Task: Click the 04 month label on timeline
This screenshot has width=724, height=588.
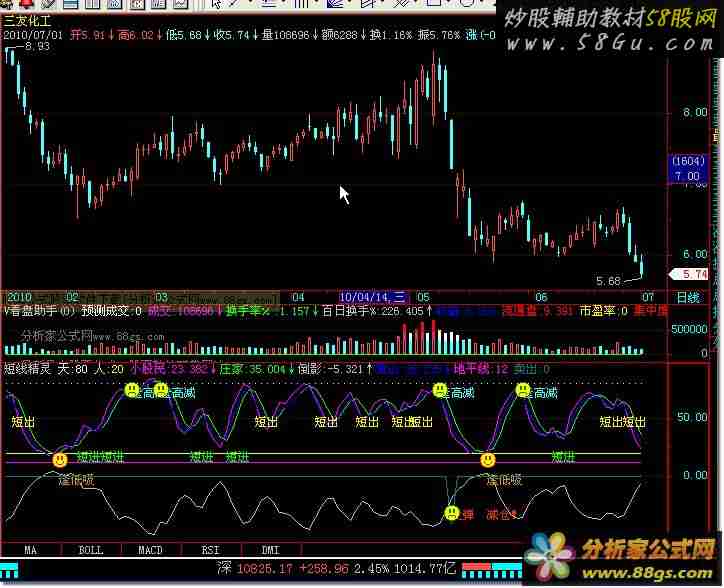Action: point(298,297)
